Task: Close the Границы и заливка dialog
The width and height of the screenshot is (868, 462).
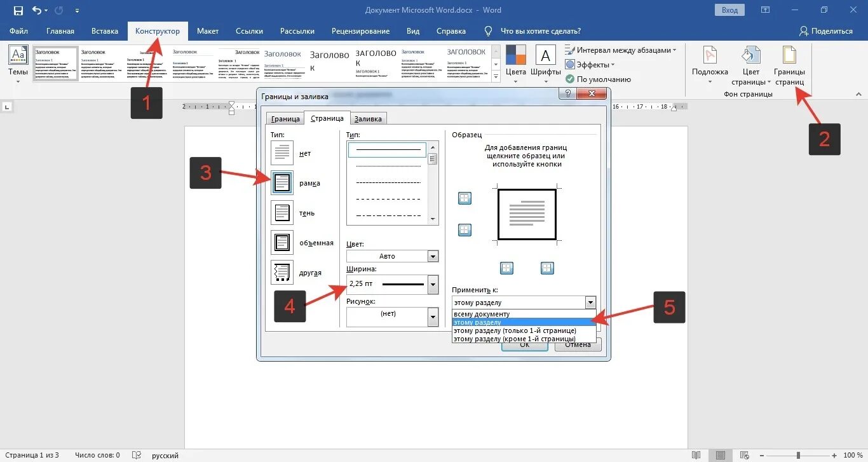Action: [592, 93]
